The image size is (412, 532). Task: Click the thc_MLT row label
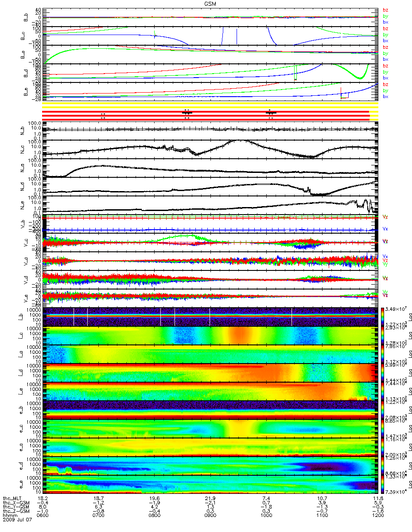coord(12,498)
